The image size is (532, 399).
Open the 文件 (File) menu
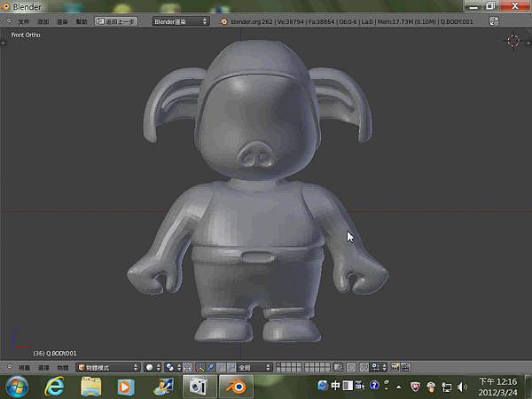point(24,20)
